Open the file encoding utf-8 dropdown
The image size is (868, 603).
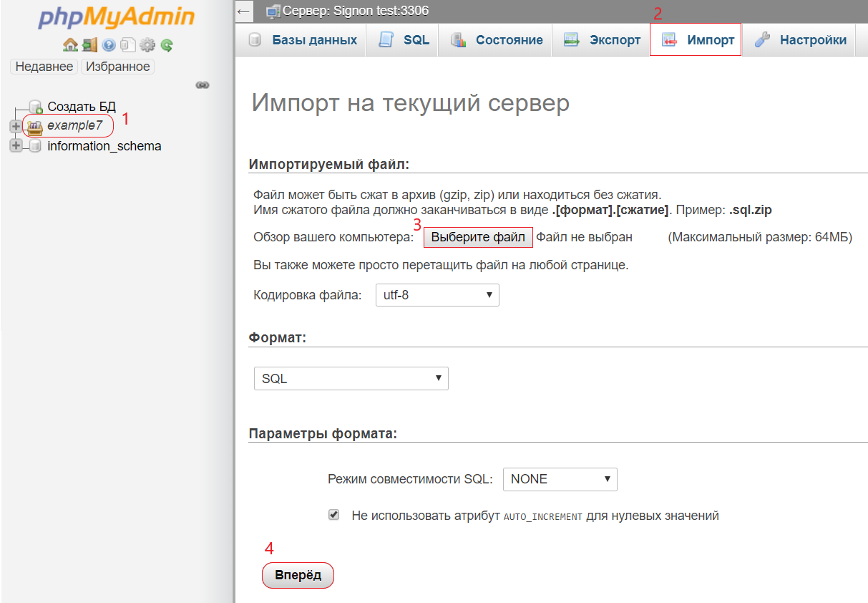(437, 295)
